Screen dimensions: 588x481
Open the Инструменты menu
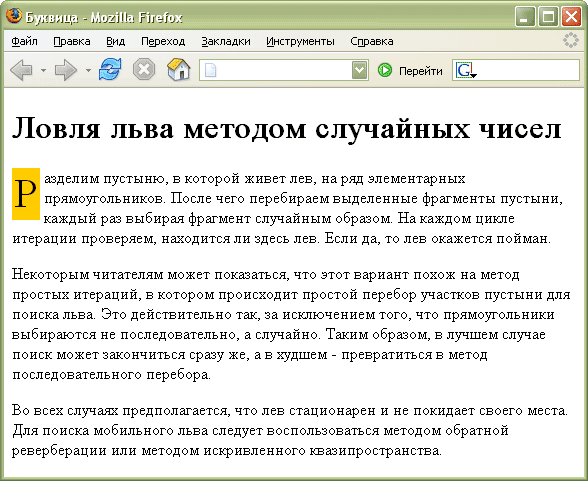coord(300,41)
